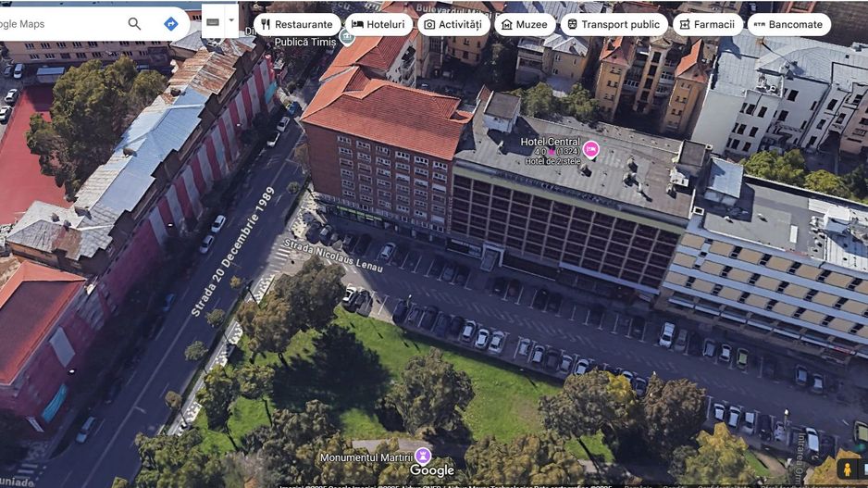This screenshot has width=868, height=488.
Task: Select the Hoteluri category chip
Action: [x=378, y=24]
